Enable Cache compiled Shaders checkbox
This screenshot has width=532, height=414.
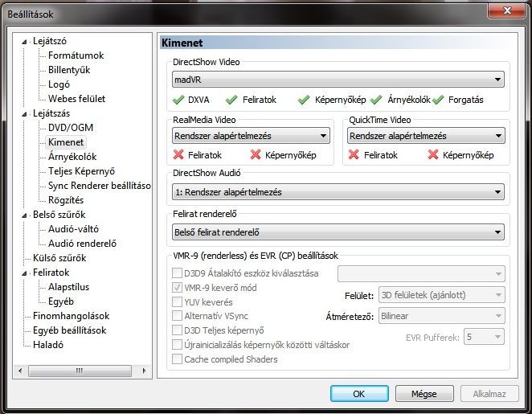[177, 359]
